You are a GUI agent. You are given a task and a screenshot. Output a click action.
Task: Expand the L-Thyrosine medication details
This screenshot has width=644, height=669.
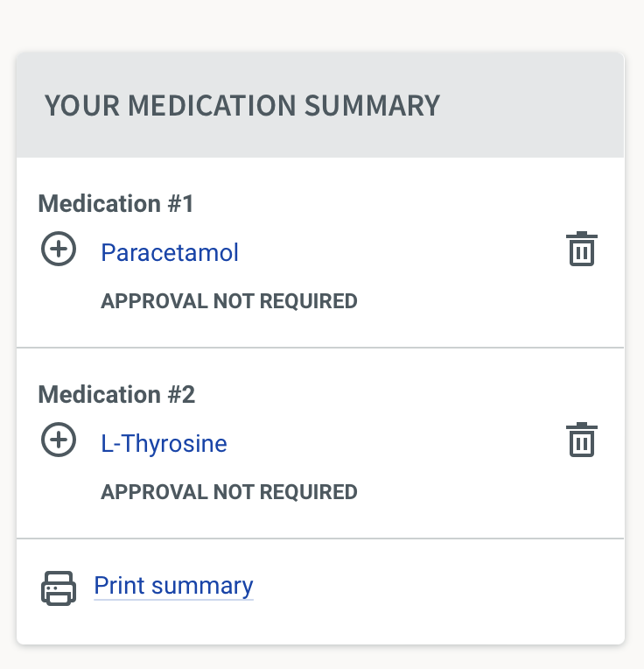[x=59, y=440]
